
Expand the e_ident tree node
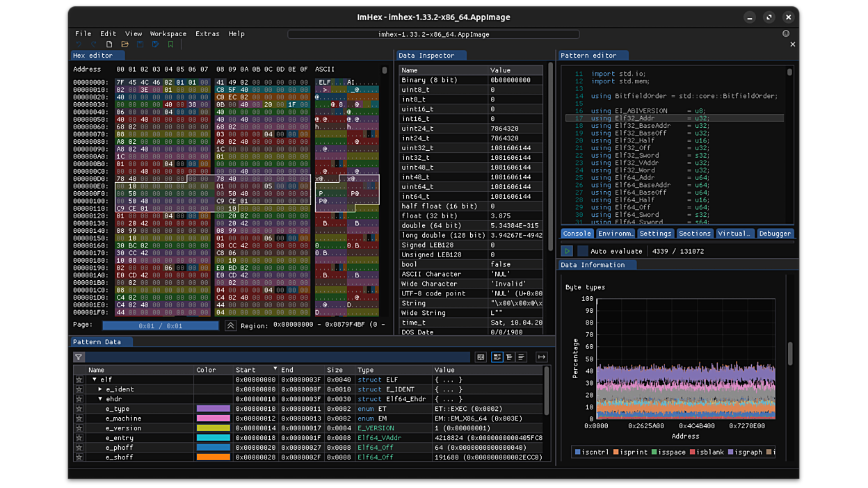[101, 389]
